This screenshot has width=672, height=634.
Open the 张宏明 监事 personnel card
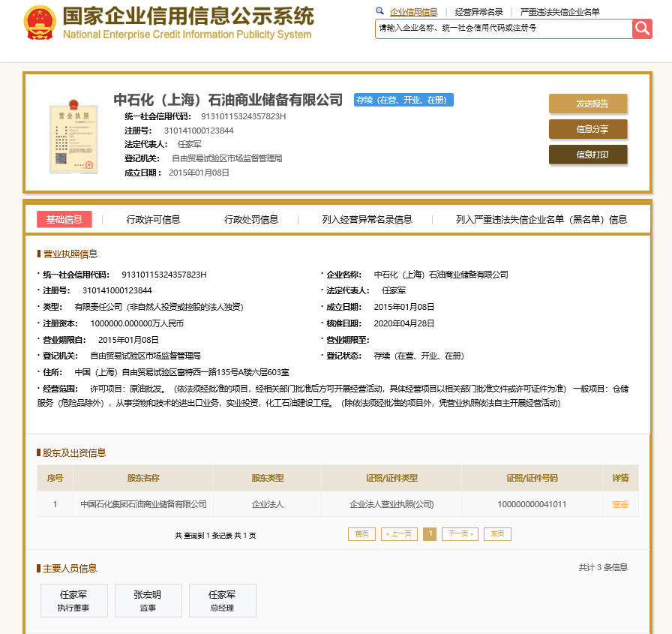point(148,600)
